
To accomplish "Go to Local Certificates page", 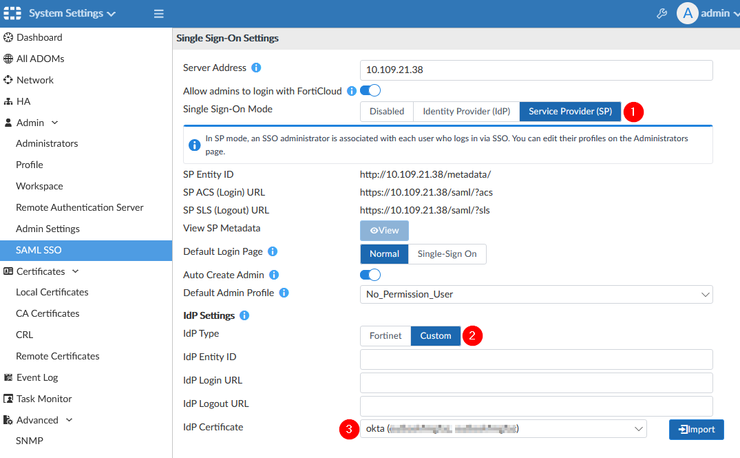I will tap(52, 292).
